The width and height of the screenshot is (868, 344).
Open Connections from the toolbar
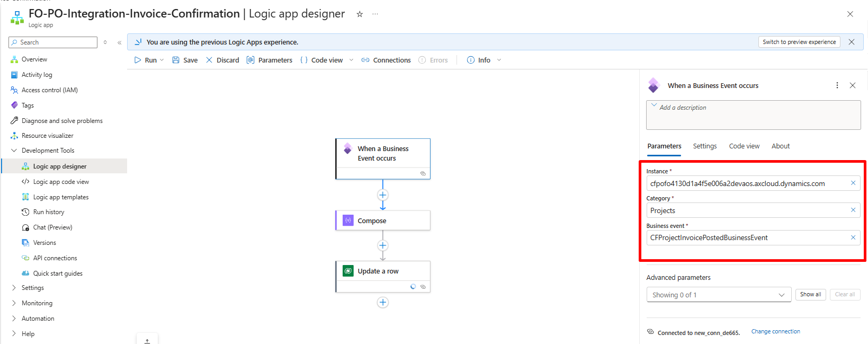pos(386,60)
